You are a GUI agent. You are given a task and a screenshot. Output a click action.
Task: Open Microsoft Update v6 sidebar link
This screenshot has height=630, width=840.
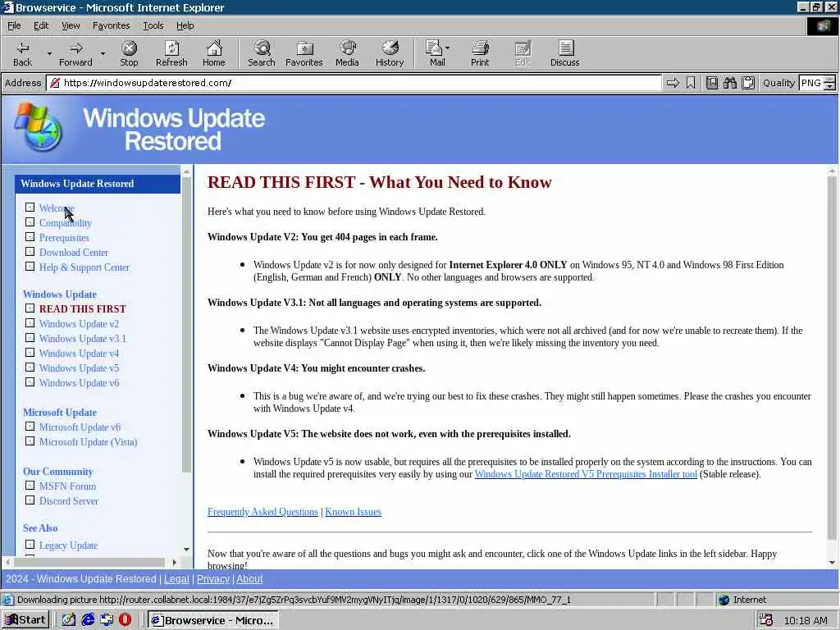(x=80, y=427)
